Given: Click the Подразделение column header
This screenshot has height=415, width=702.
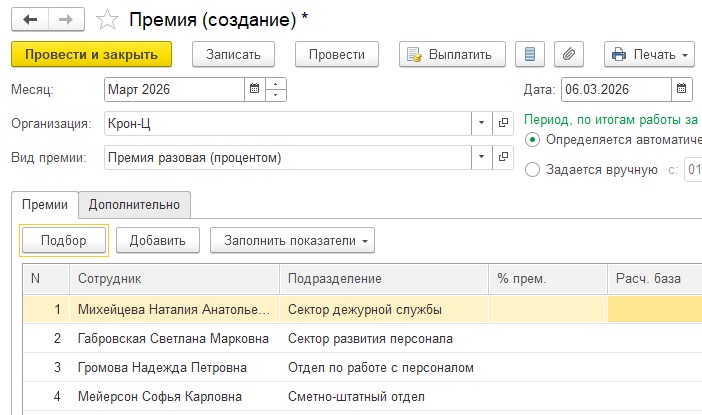Looking at the screenshot, I should tap(384, 278).
